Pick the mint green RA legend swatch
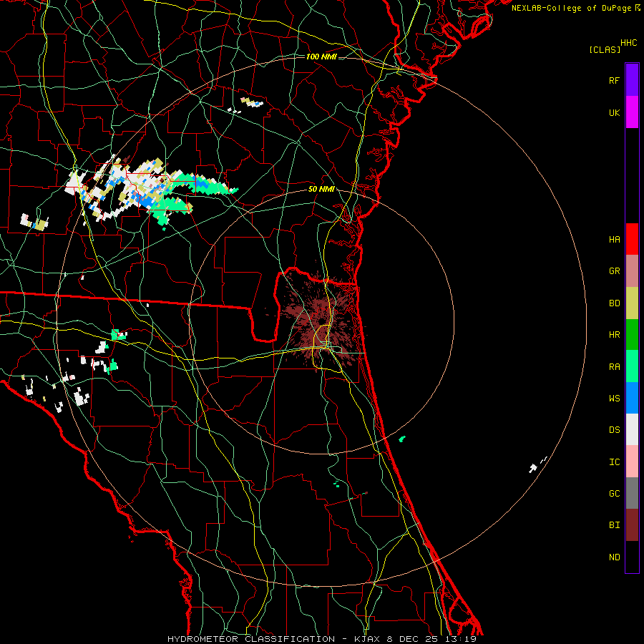The image size is (644, 644). click(632, 366)
